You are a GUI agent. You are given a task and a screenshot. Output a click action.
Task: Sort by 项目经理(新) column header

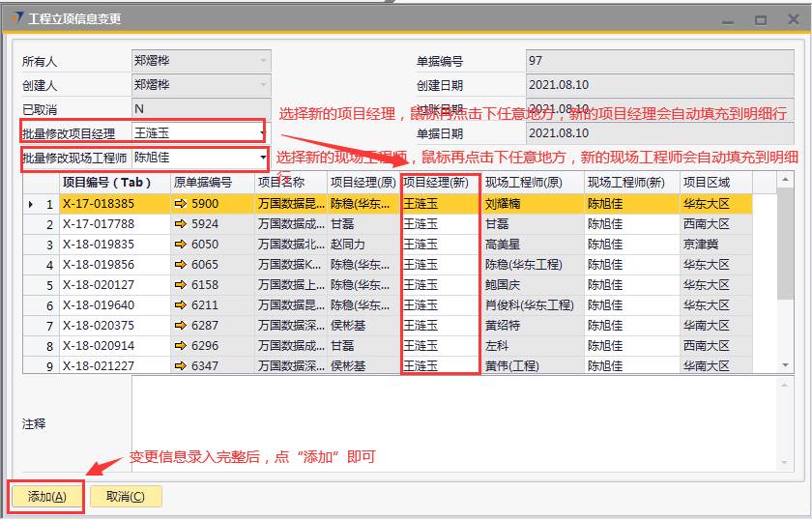(x=440, y=182)
